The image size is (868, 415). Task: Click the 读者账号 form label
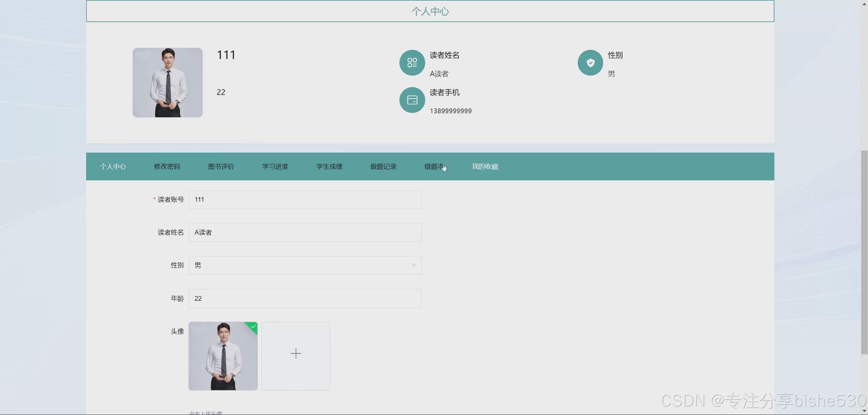(171, 199)
